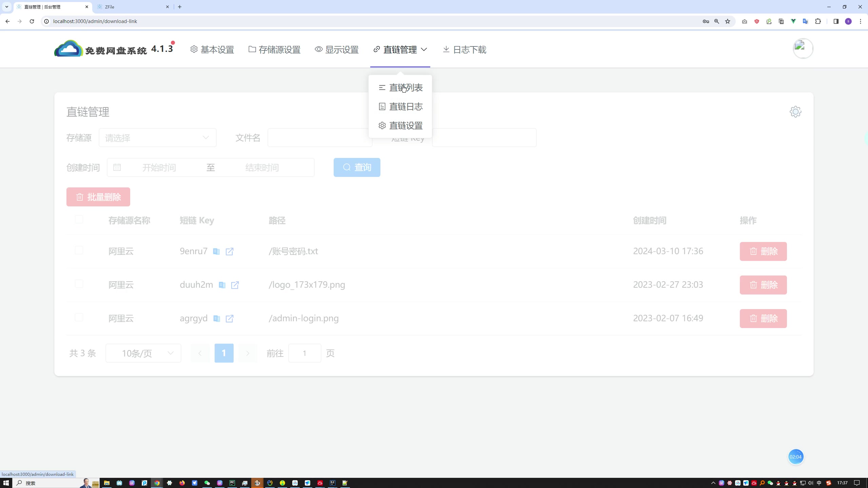Copy short link key agrgyd
Image resolution: width=868 pixels, height=488 pixels.
(217, 319)
